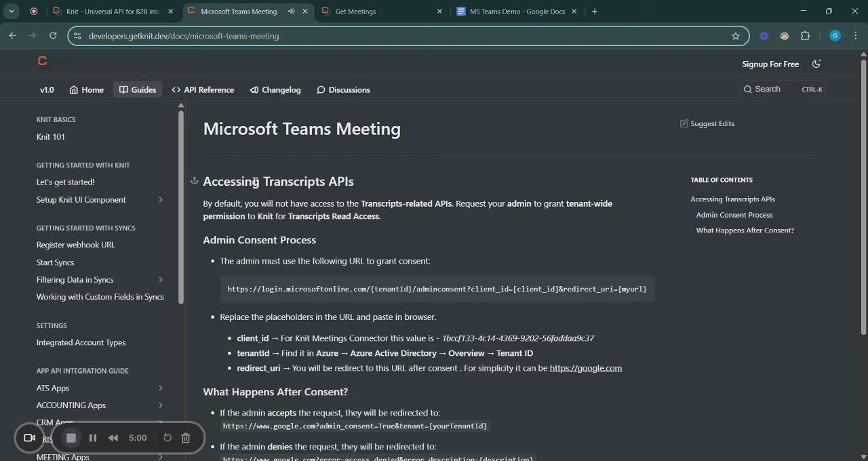Click client_id value 1bccf133-4c14-4369-9202-56faddaa9c37
Image resolution: width=868 pixels, height=461 pixels.
518,338
